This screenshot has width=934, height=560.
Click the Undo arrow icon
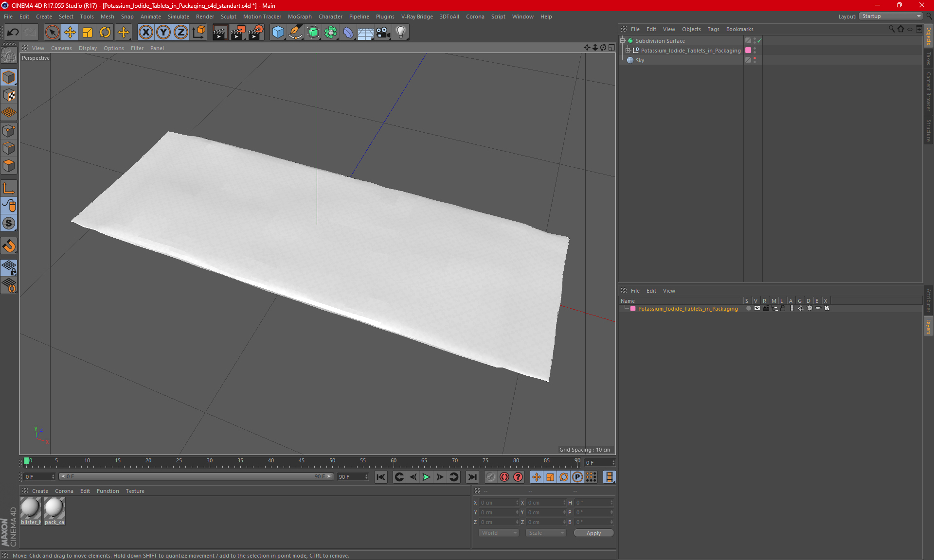coord(13,32)
